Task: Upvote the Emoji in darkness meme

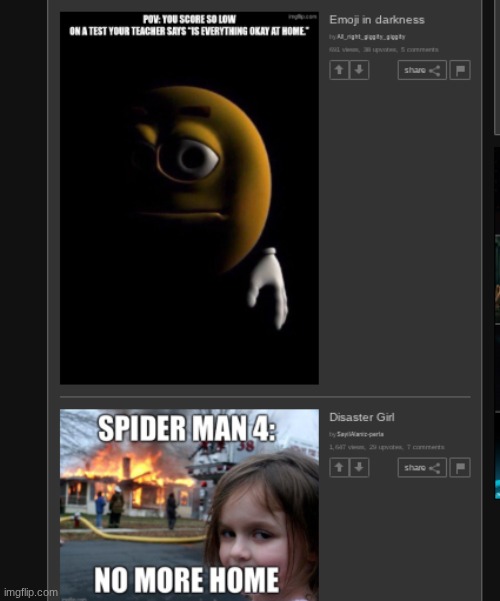Action: pyautogui.click(x=339, y=70)
